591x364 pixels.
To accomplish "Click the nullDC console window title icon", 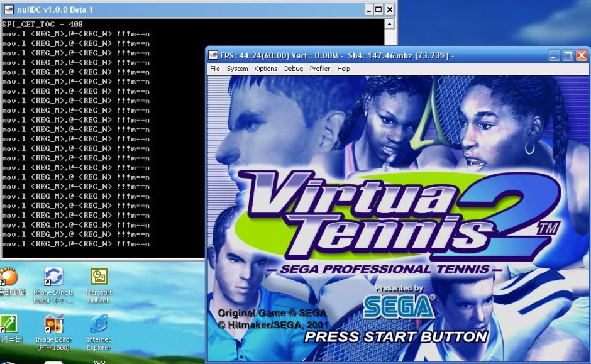I will click(x=9, y=9).
